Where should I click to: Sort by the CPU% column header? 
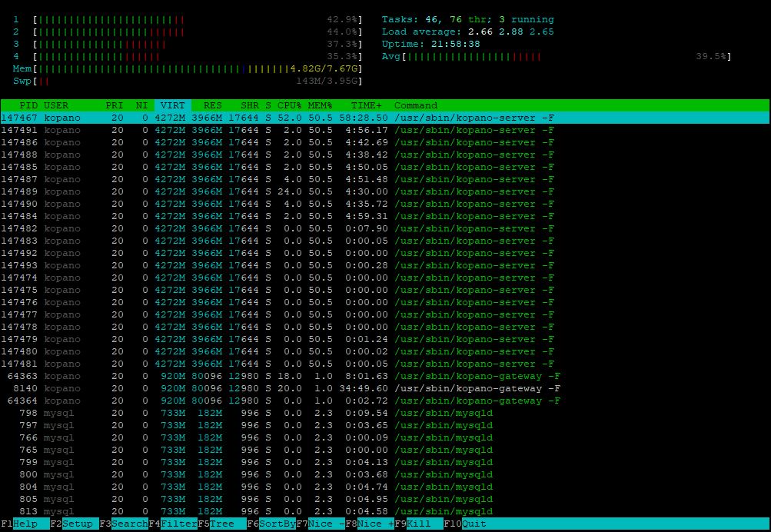coord(289,105)
